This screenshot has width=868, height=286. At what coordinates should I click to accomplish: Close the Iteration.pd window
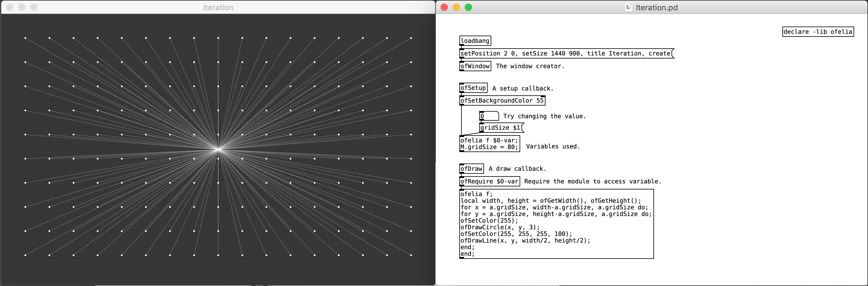pos(444,8)
